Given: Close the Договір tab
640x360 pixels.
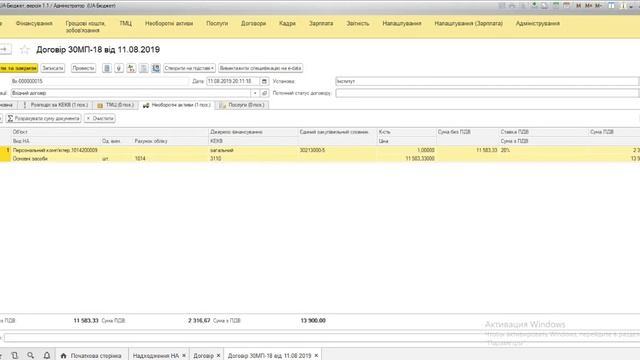Looking at the screenshot, I should point(218,356).
